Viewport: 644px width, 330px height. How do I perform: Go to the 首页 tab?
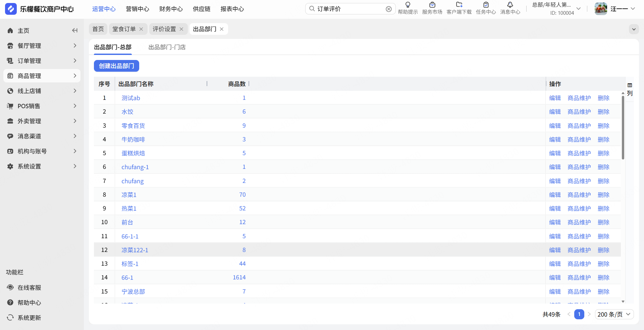[x=98, y=29]
